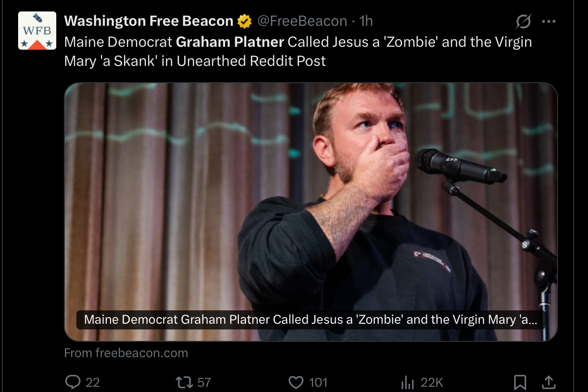Click the share upload arrow icon
Viewport: 588px width, 392px height.
pos(548,382)
